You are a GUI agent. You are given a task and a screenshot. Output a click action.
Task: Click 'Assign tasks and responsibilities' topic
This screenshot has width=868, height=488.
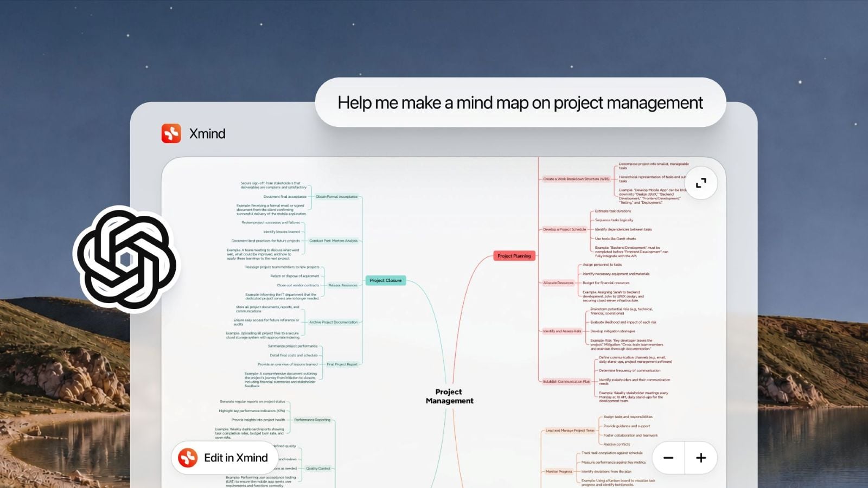(628, 417)
